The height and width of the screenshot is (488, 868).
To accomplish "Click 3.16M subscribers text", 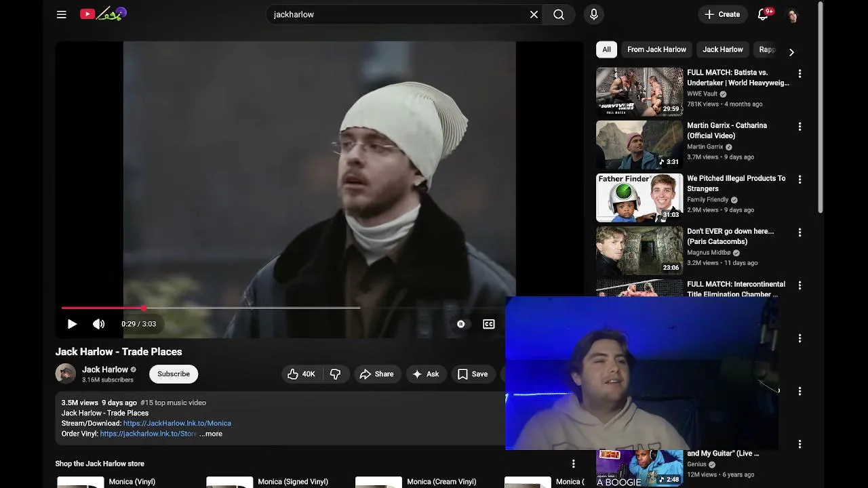I will [108, 380].
